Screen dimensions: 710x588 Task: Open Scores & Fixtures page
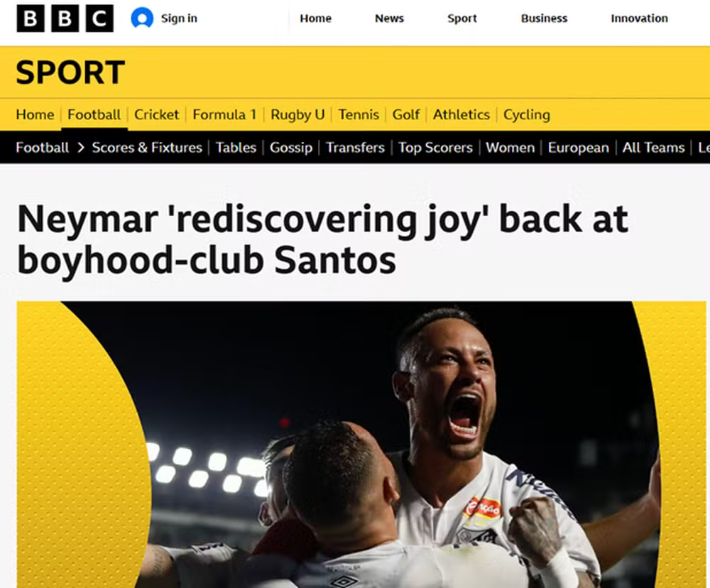(x=147, y=148)
